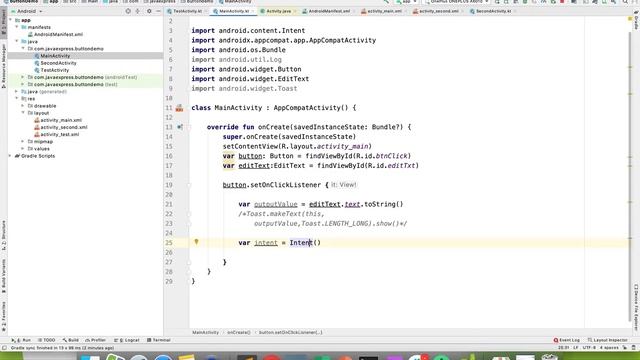Open the TODO tool window
The width and height of the screenshot is (640, 360).
46,340
